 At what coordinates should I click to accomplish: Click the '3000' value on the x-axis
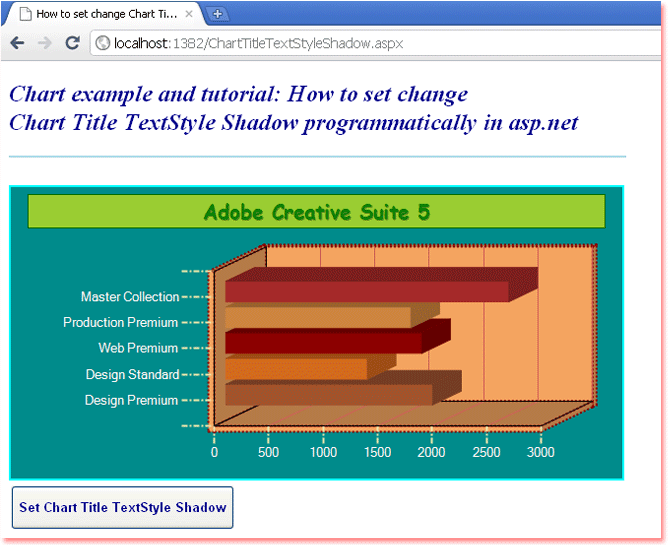(x=541, y=452)
